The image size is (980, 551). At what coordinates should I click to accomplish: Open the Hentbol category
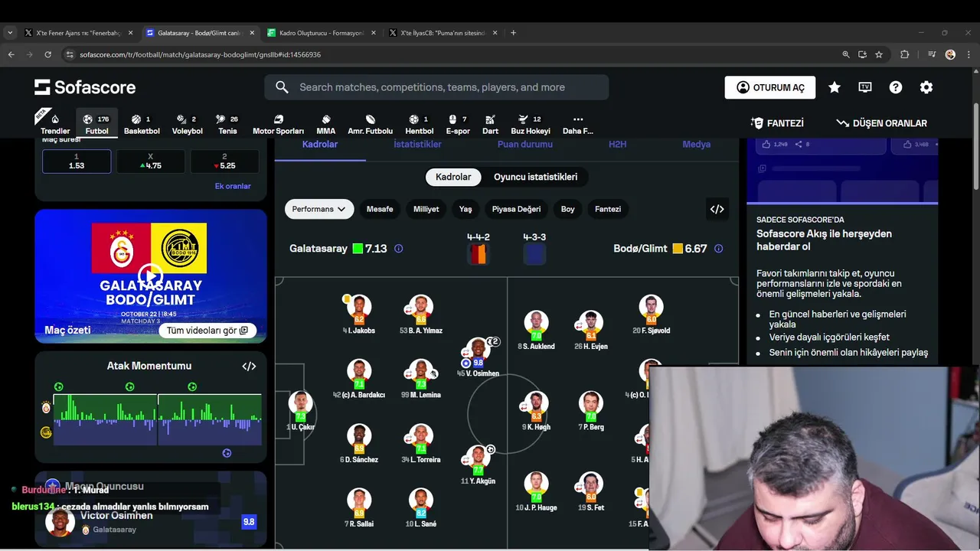[x=419, y=125]
